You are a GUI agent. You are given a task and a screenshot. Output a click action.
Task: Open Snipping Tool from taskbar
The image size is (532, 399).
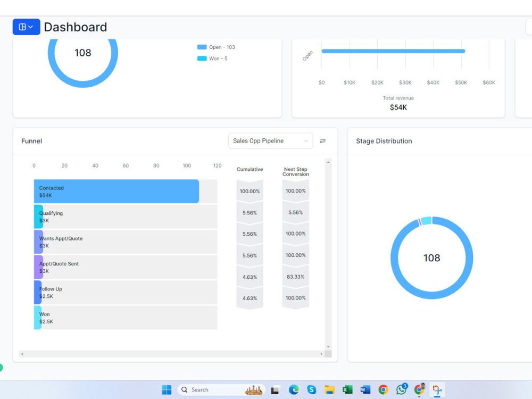pyautogui.click(x=438, y=390)
